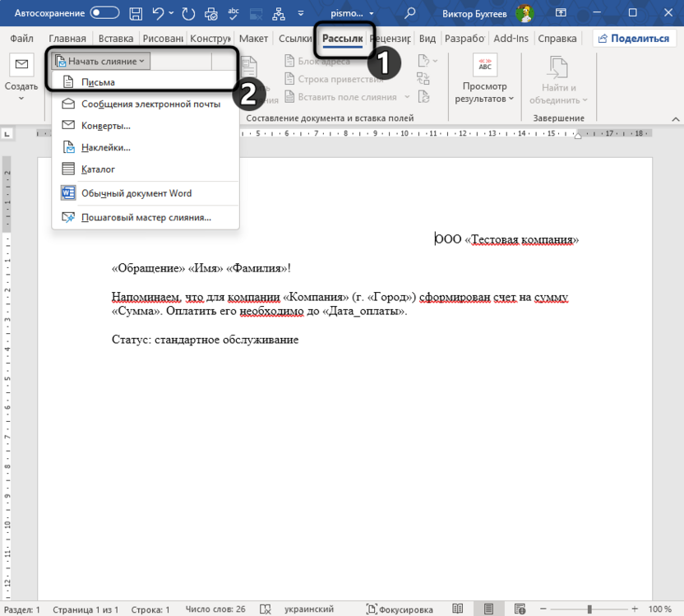Click the украинский language indicator
The image size is (684, 616).
pos(309,609)
